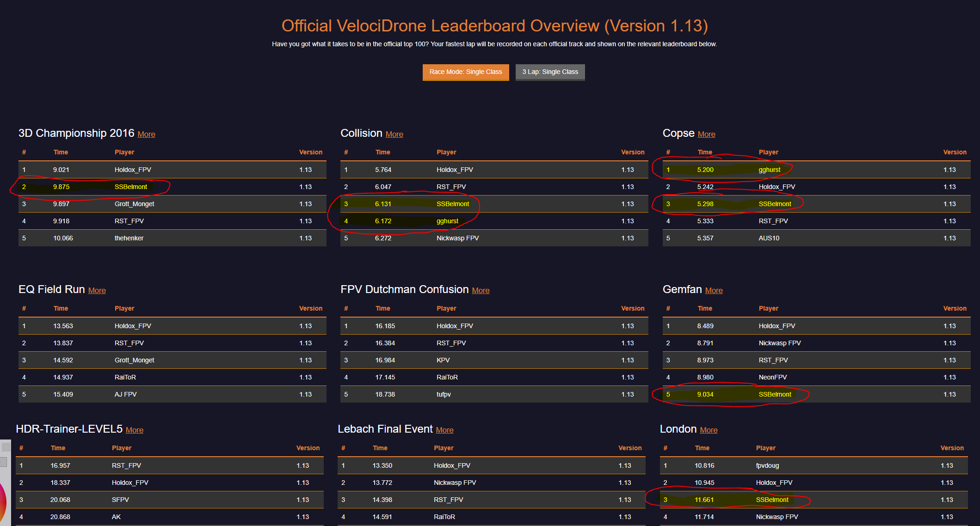Click time 9.021 in 3D Championship table
This screenshot has height=526, width=980.
tap(61, 170)
